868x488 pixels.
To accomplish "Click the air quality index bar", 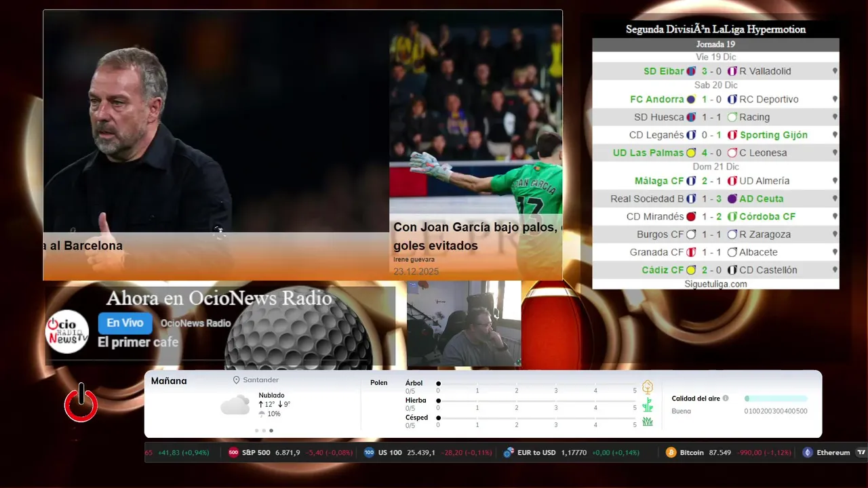I will [776, 399].
